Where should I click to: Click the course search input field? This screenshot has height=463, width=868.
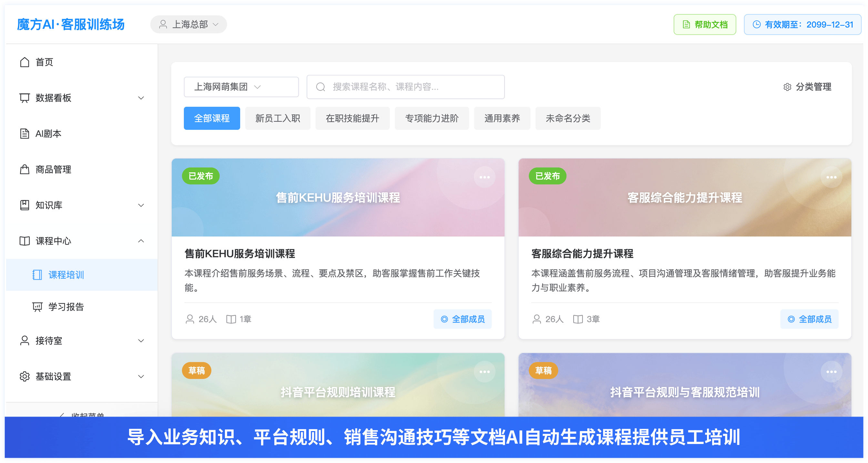(405, 87)
